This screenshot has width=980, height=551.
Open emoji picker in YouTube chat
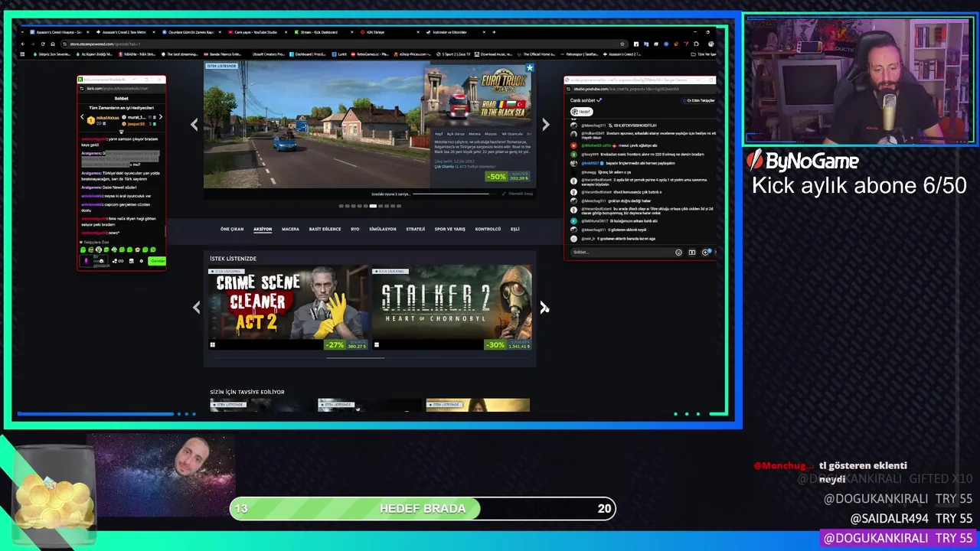(x=678, y=253)
